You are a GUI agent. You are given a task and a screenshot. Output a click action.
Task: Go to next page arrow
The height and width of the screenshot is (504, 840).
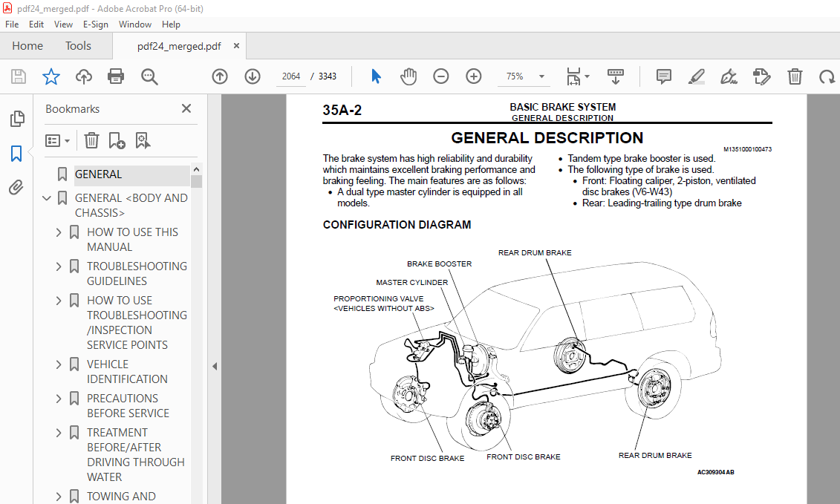253,76
